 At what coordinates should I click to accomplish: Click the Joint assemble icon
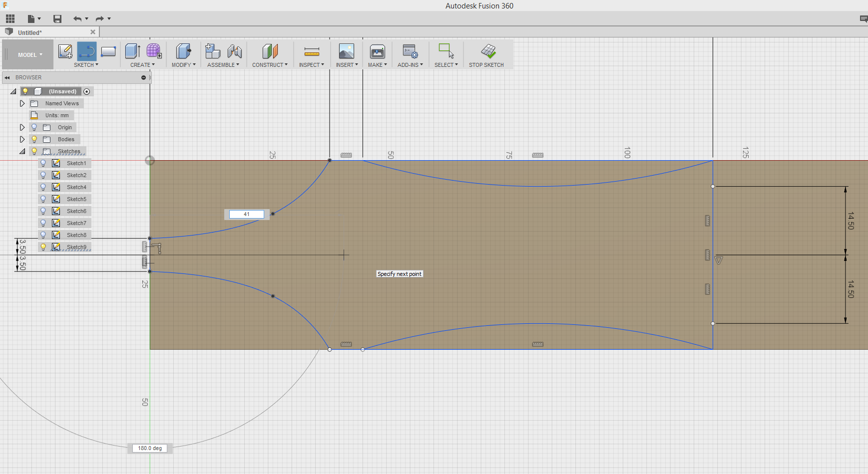[234, 51]
